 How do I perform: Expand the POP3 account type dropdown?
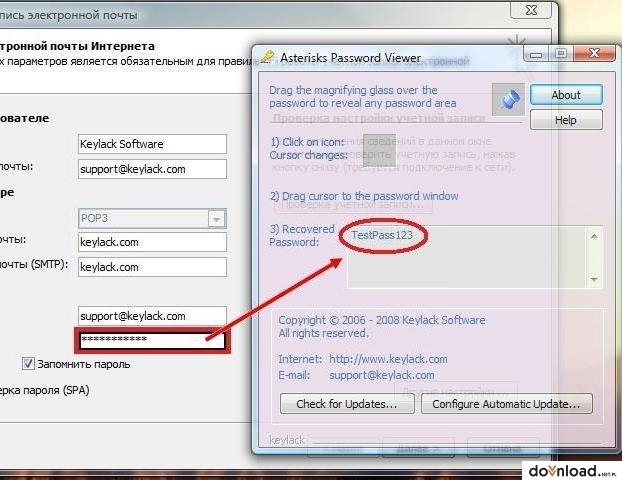point(217,219)
